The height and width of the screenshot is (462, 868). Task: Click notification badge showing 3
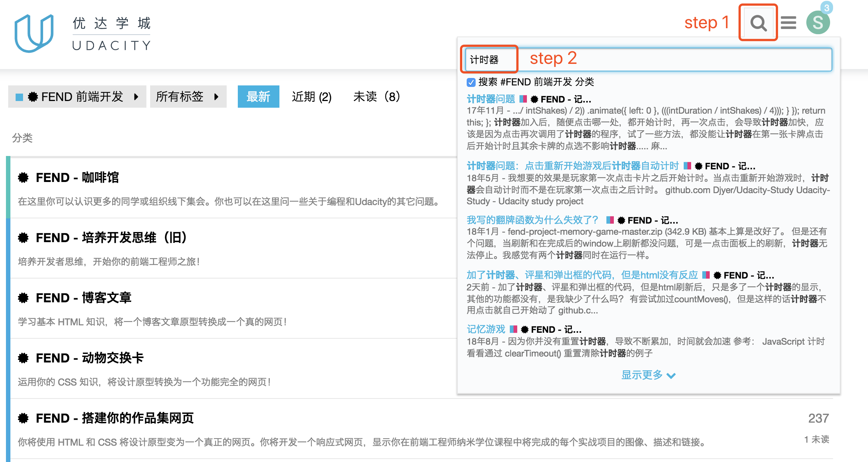[826, 7]
